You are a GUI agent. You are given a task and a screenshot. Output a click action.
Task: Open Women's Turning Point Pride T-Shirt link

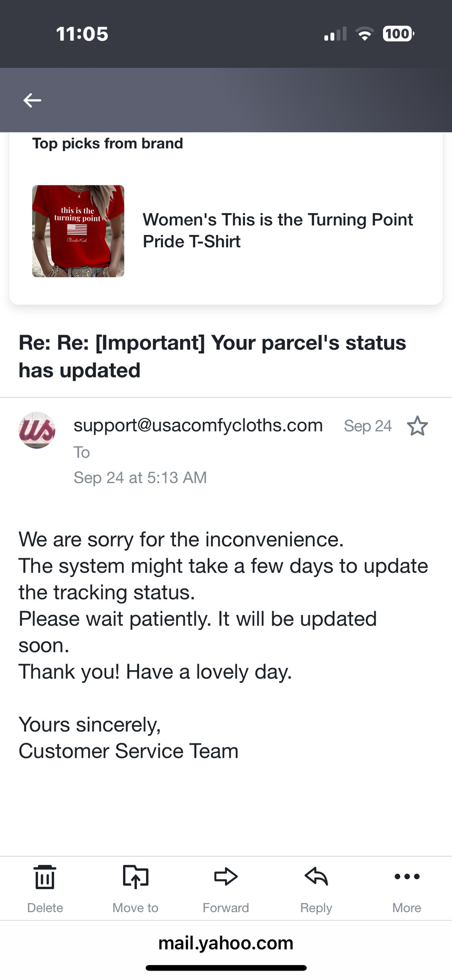click(278, 230)
